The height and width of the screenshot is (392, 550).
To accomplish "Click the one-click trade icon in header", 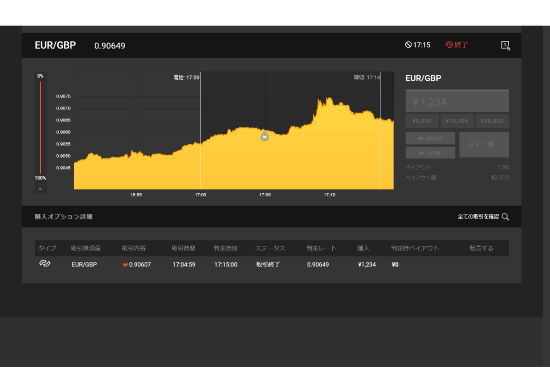I will (506, 45).
